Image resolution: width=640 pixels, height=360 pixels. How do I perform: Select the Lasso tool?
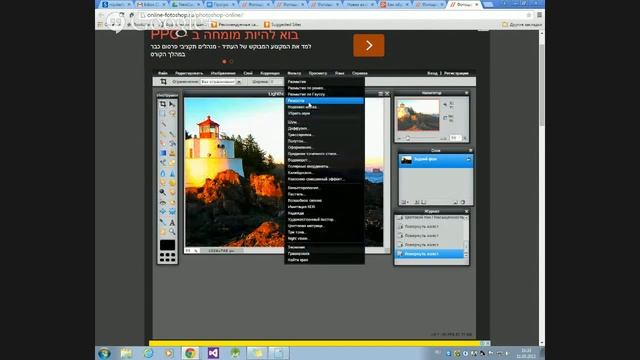[172, 113]
